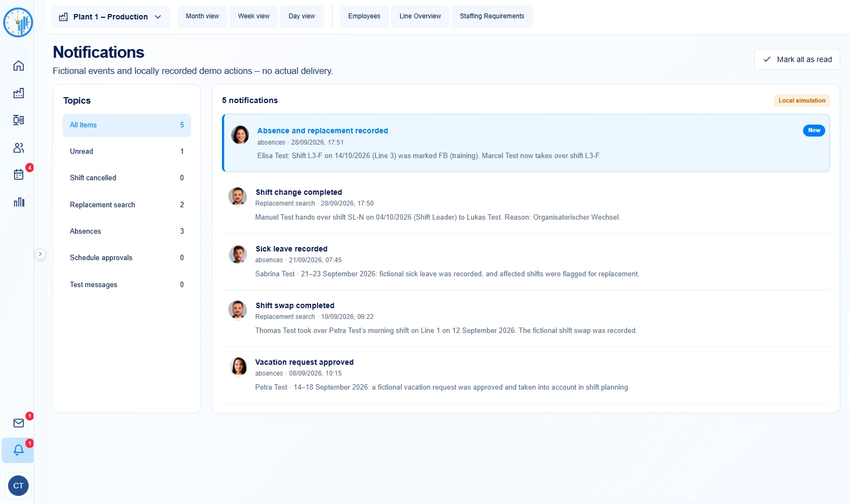Click the New badge on first notification
This screenshot has height=504, width=849.
coord(814,131)
